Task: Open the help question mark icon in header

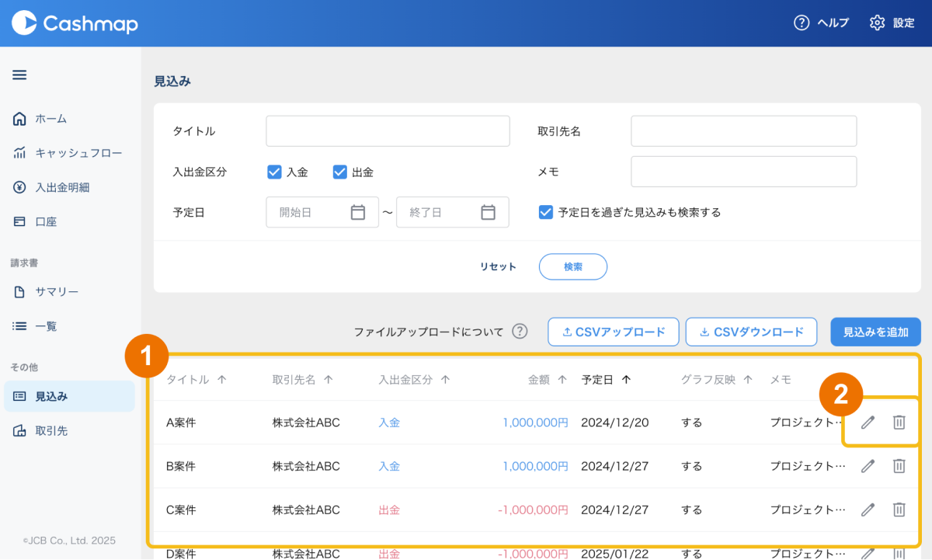Action: pos(802,23)
